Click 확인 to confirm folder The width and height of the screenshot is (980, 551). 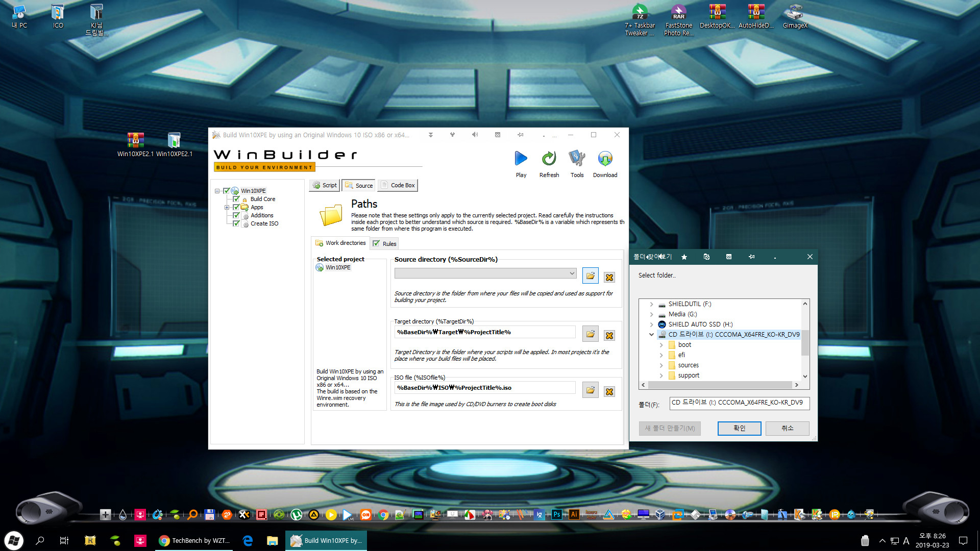[739, 428]
